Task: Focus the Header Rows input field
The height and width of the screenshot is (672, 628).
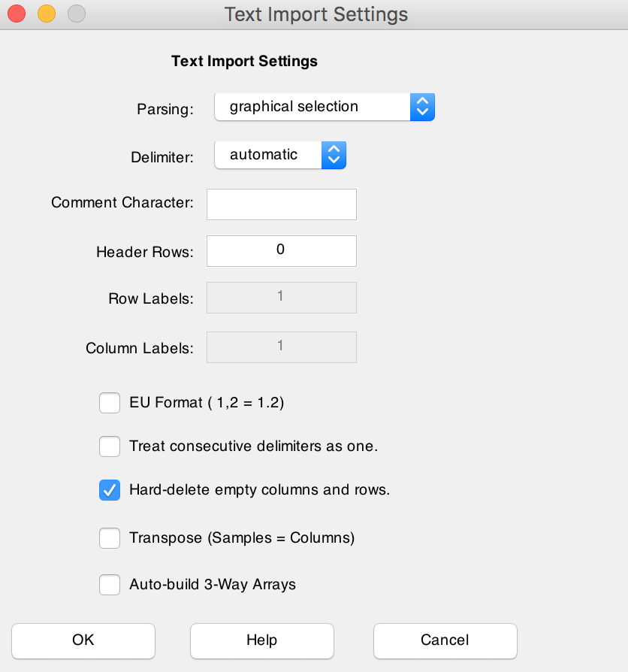Action: (x=281, y=251)
